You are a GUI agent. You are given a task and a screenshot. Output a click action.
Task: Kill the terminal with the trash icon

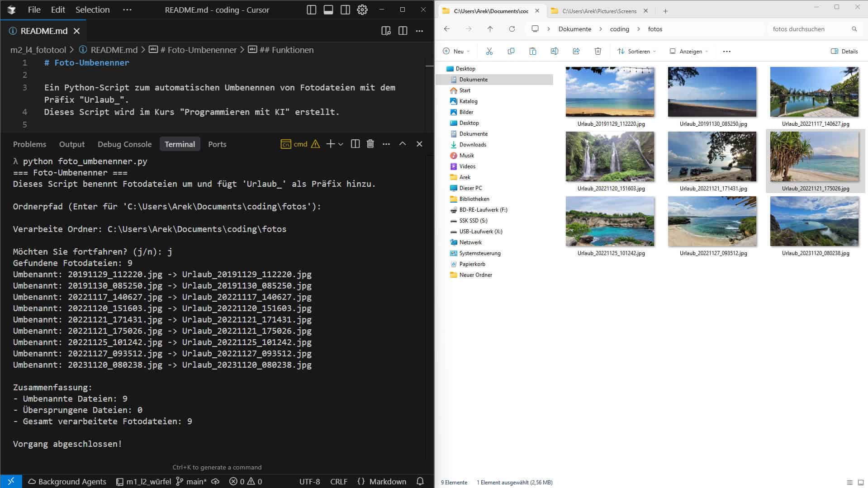(370, 144)
